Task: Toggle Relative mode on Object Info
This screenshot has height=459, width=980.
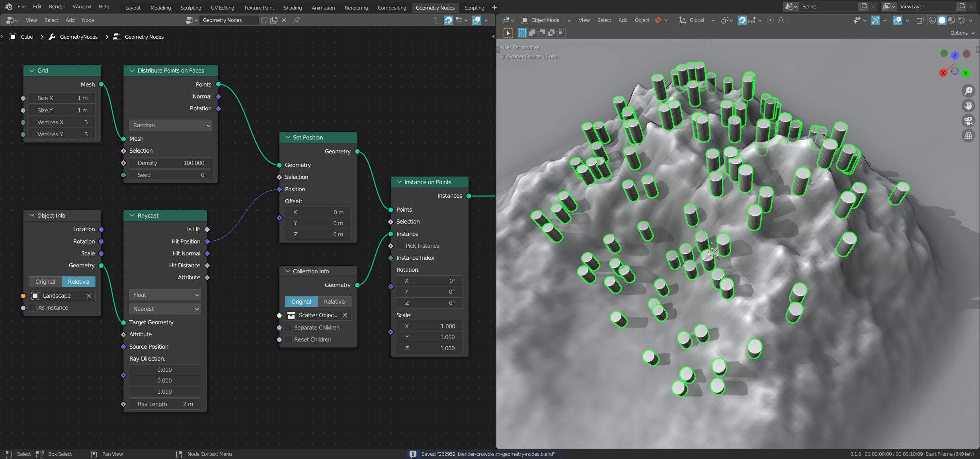Action: pyautogui.click(x=78, y=281)
